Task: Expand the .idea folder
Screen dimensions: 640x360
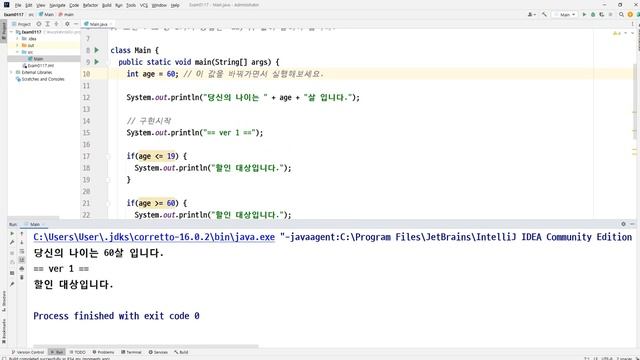Action: (18, 39)
